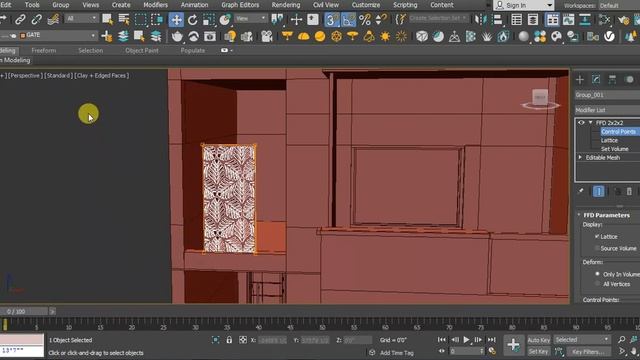This screenshot has height=360, width=640.
Task: Click the Set Key button
Action: (538, 351)
